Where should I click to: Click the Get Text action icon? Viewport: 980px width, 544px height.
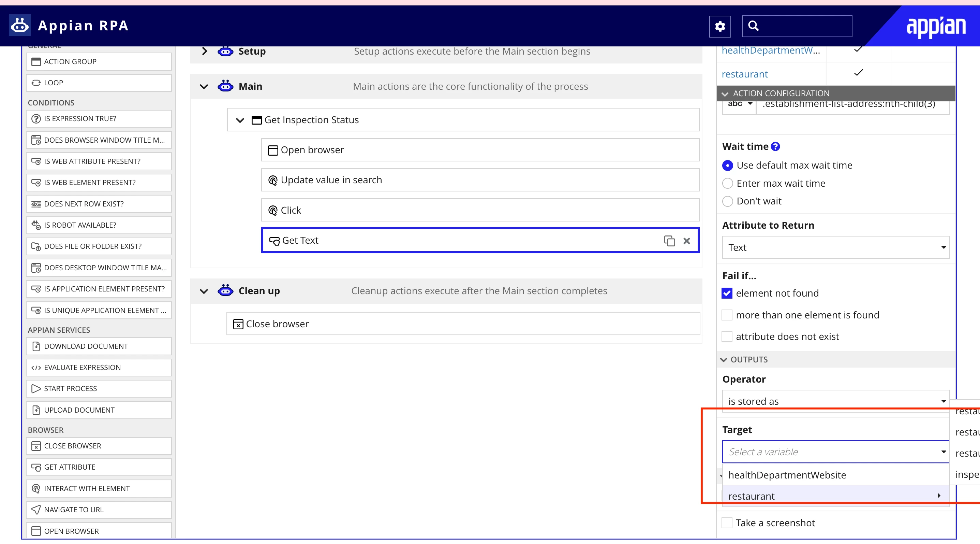[x=274, y=241]
